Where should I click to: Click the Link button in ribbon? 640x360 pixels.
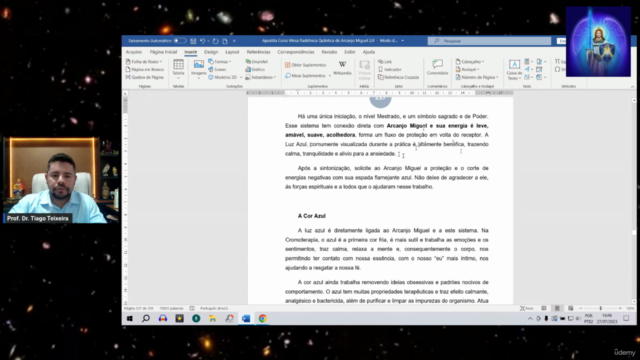point(385,62)
